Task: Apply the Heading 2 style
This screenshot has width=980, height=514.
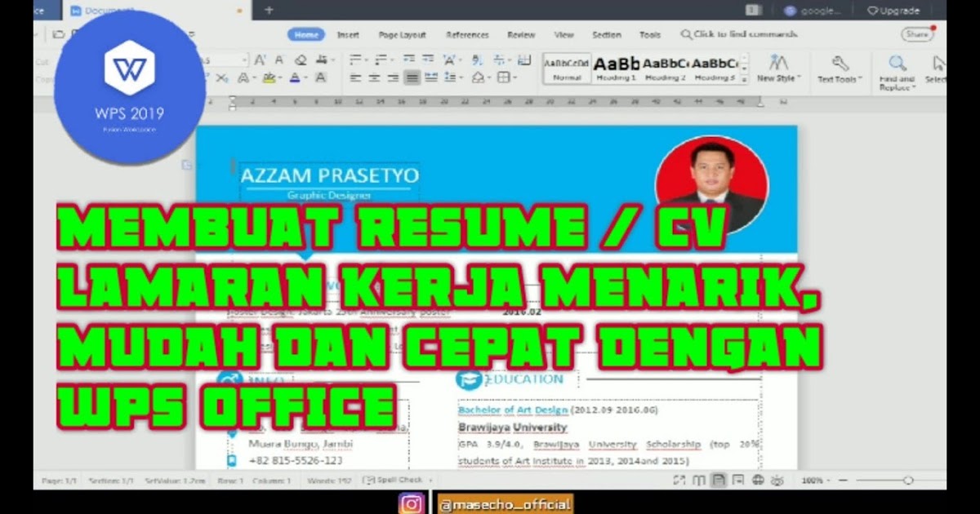Action: (x=666, y=69)
